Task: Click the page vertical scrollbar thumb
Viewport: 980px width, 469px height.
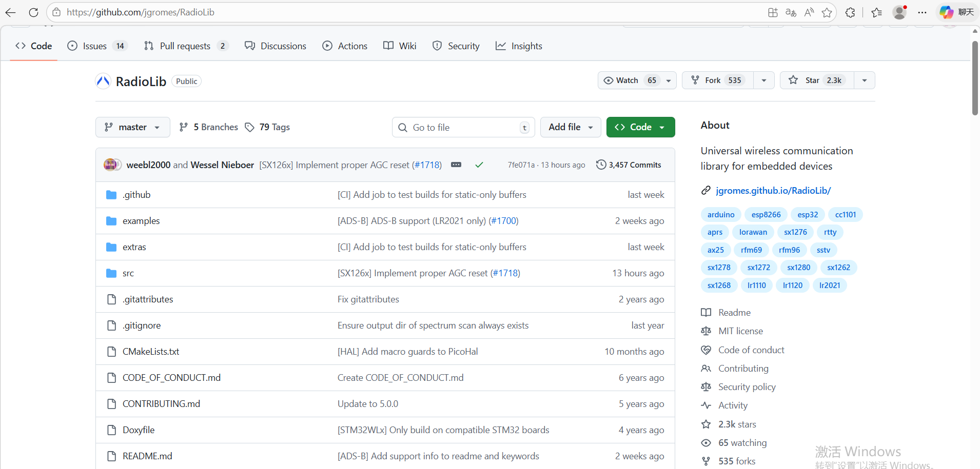Action: point(975,78)
